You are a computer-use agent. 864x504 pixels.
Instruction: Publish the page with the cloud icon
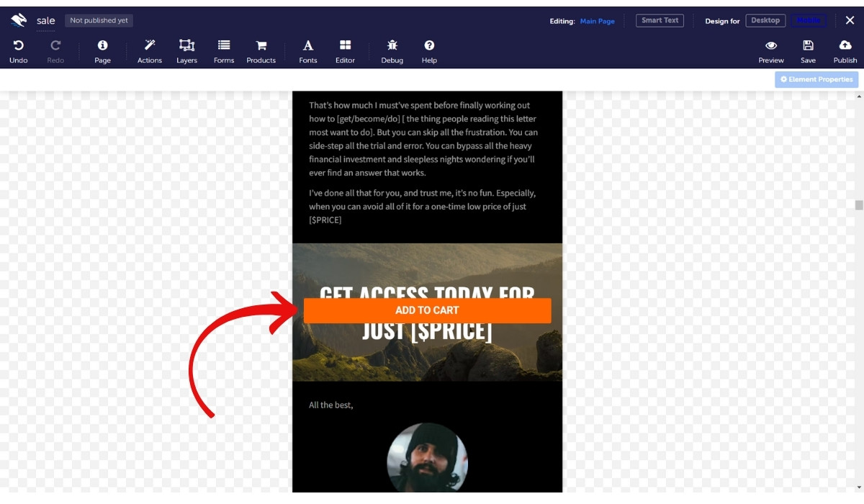[845, 45]
